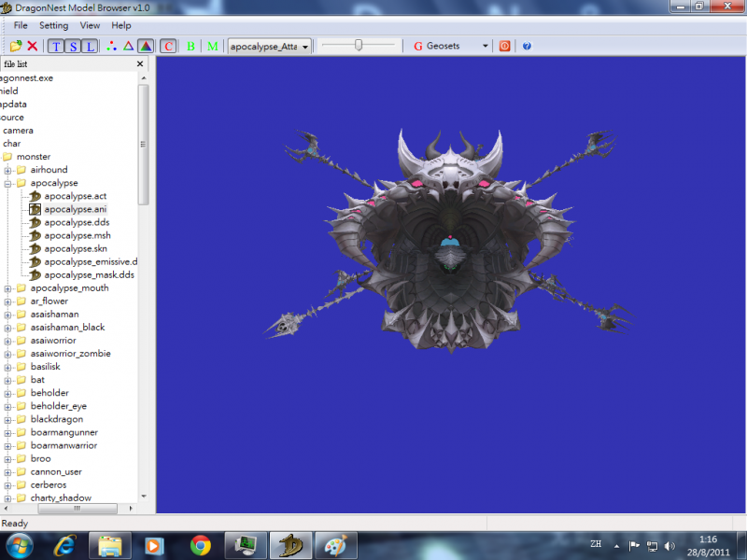The height and width of the screenshot is (560, 747).
Task: Open the Geosets dropdown arrow
Action: (485, 46)
